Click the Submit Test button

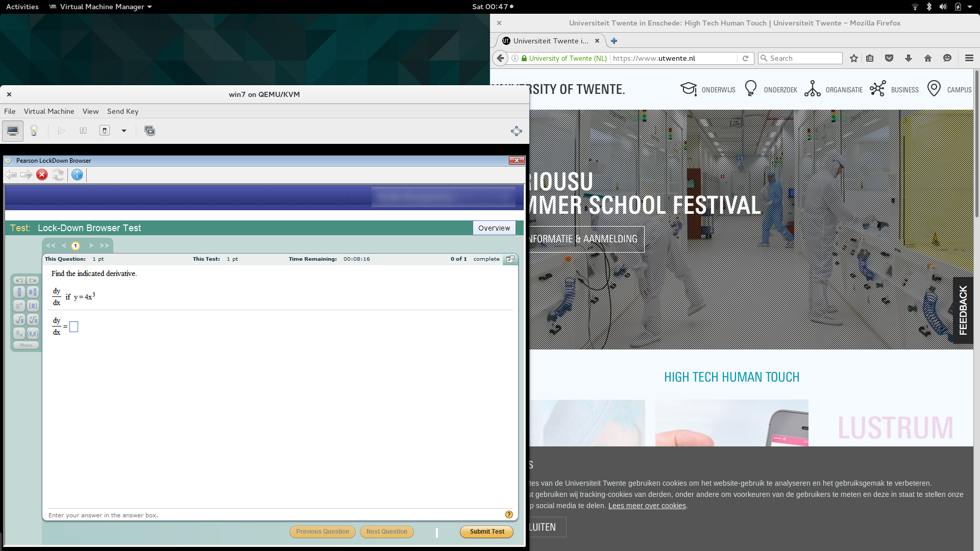click(486, 532)
